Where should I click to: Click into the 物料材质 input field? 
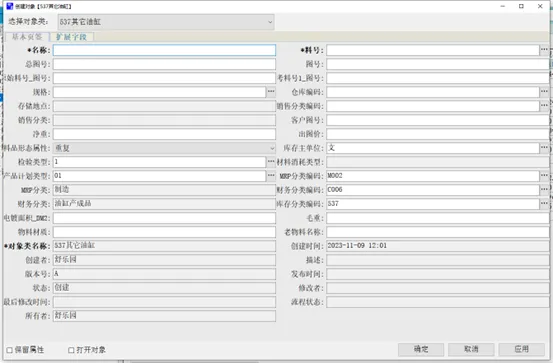(164, 232)
